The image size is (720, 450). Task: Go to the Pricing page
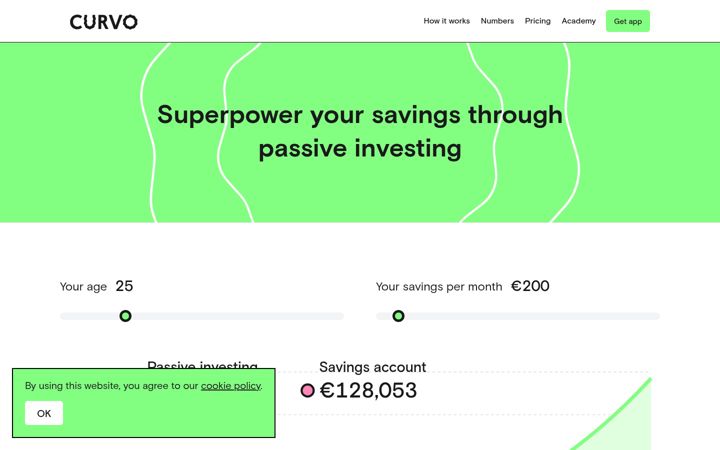(x=537, y=21)
